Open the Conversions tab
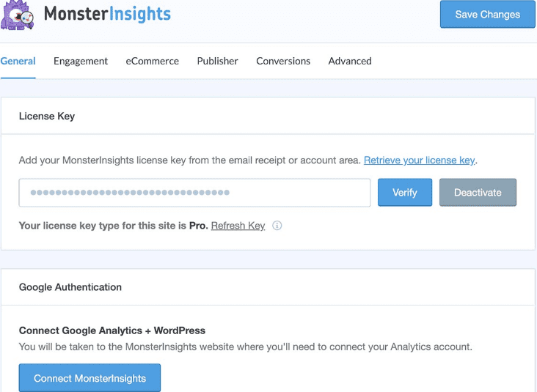The height and width of the screenshot is (392, 537). (x=283, y=61)
